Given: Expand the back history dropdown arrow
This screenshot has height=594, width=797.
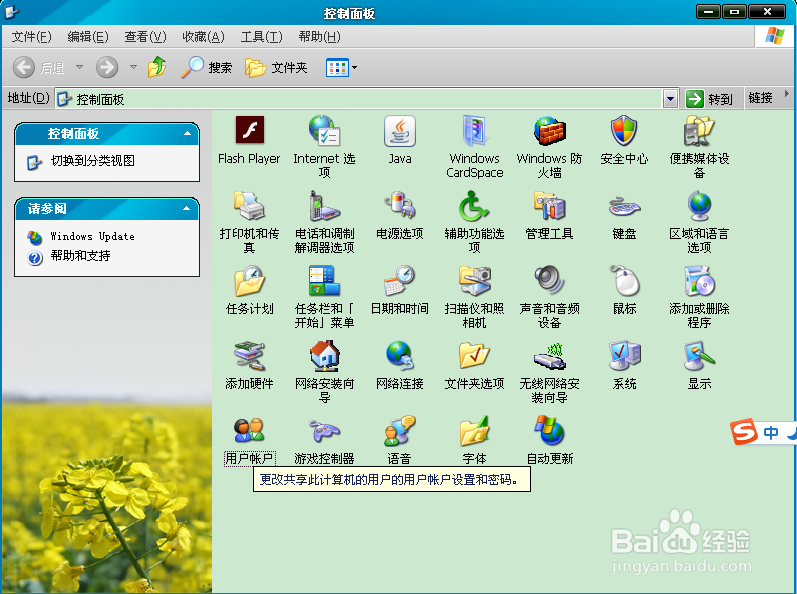Looking at the screenshot, I should (x=79, y=67).
